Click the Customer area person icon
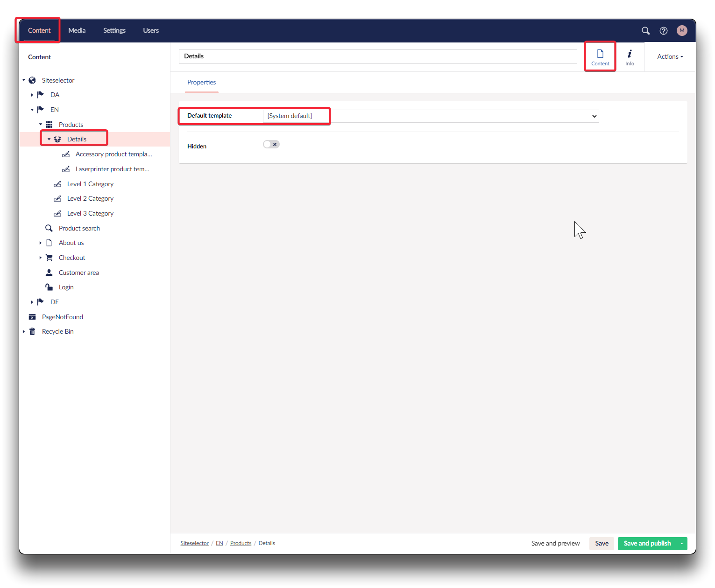The height and width of the screenshot is (588, 715). tap(49, 273)
